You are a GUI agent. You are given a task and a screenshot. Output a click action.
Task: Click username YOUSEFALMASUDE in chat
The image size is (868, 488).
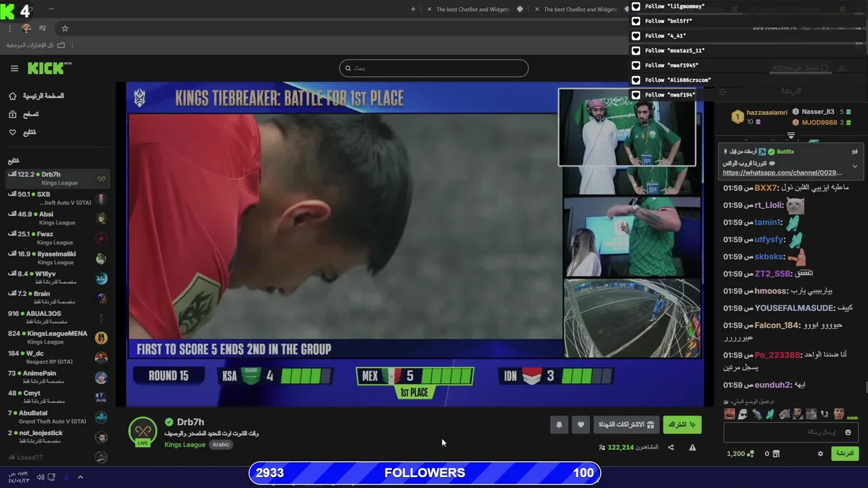tap(793, 308)
